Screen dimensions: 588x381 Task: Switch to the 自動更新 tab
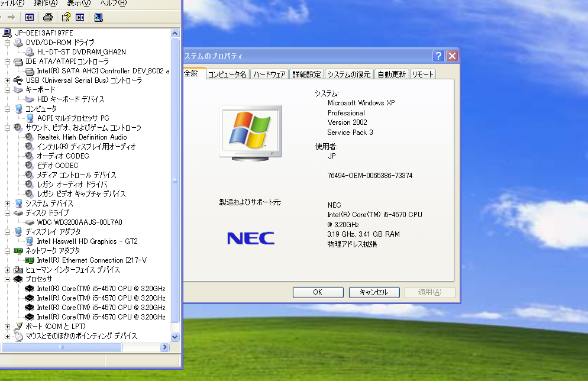coord(392,75)
